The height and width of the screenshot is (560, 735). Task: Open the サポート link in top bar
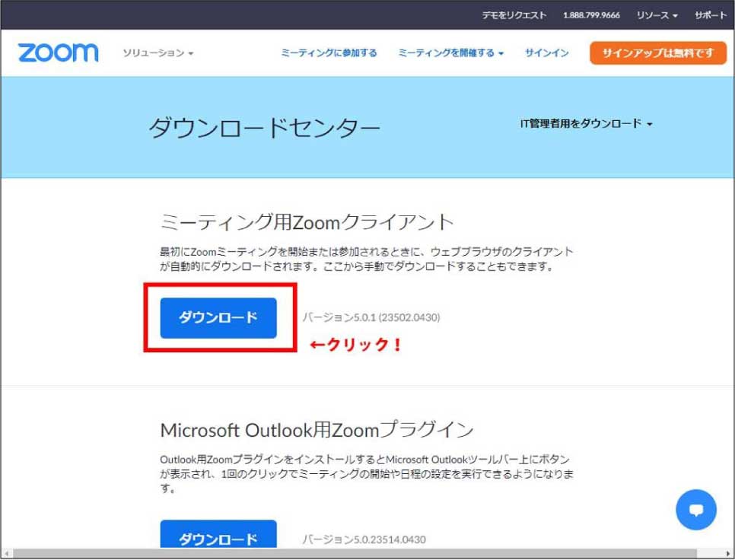[x=710, y=15]
